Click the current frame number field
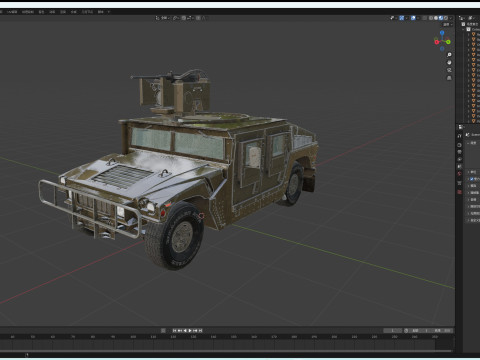The height and width of the screenshot is (360, 480). 392,330
